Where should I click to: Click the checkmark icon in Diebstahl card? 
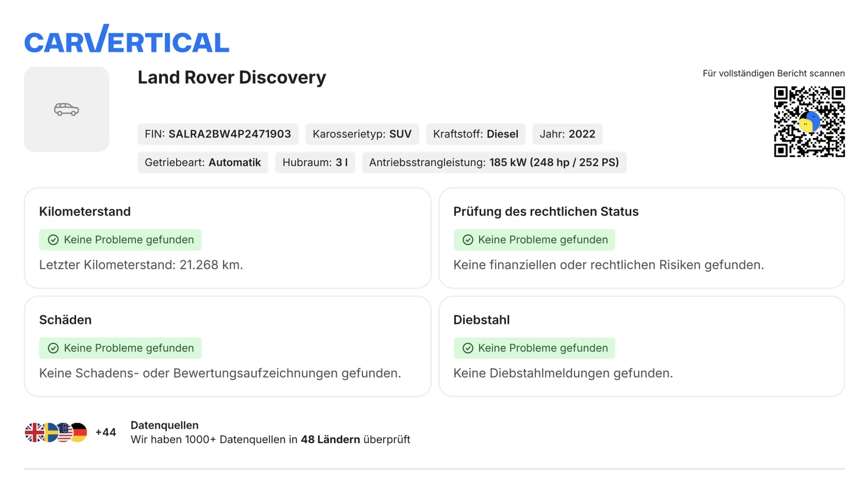click(468, 348)
